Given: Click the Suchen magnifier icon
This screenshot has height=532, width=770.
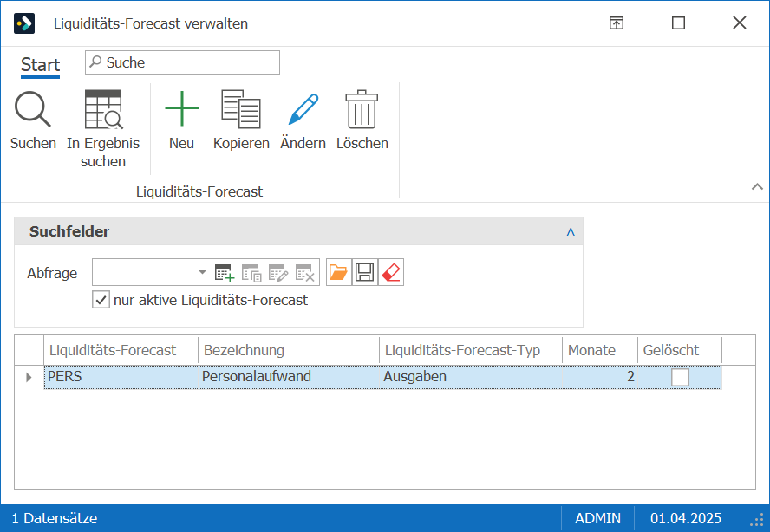Looking at the screenshot, I should point(33,109).
